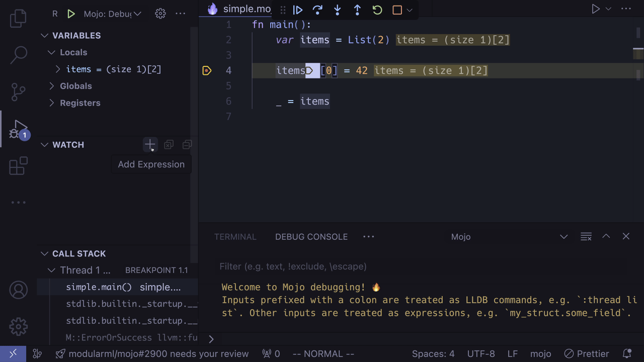Remove all watch expressions
Image resolution: width=644 pixels, height=362 pixels.
tap(169, 145)
